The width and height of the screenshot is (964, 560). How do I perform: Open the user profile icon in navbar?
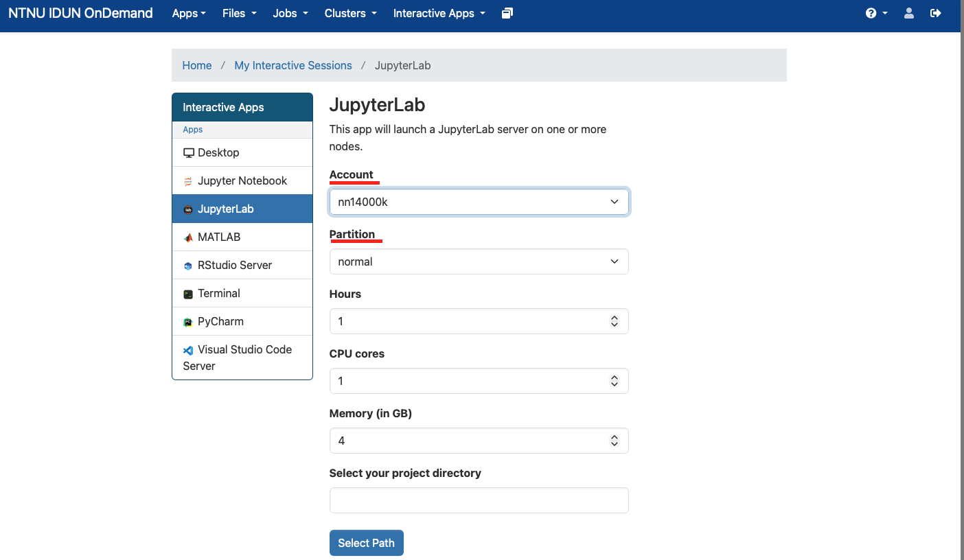pyautogui.click(x=908, y=13)
